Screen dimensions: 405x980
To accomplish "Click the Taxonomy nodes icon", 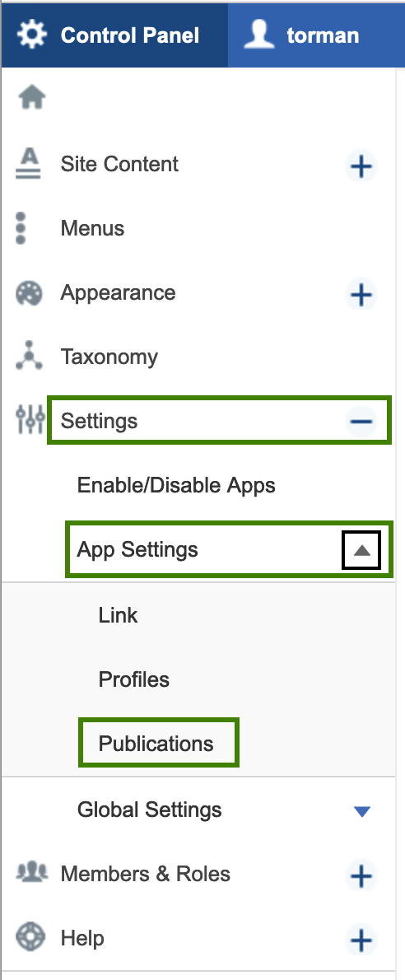I will click(29, 357).
